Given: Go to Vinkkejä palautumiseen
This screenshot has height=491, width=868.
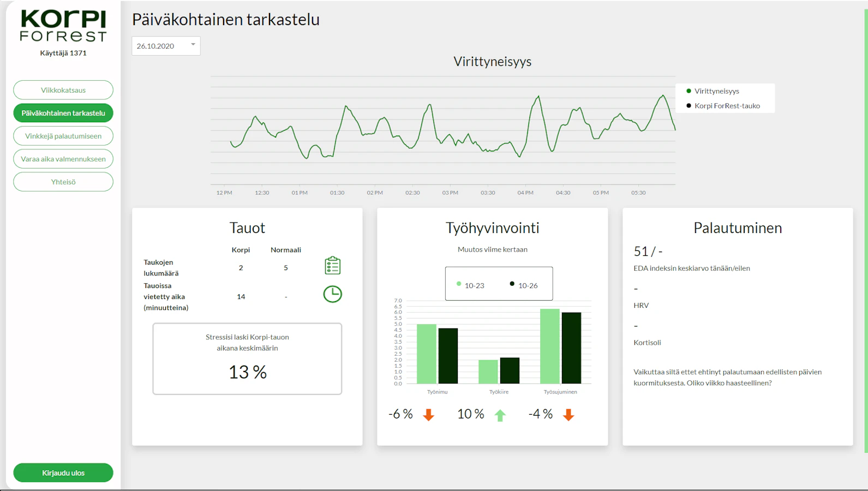Looking at the screenshot, I should pyautogui.click(x=63, y=136).
